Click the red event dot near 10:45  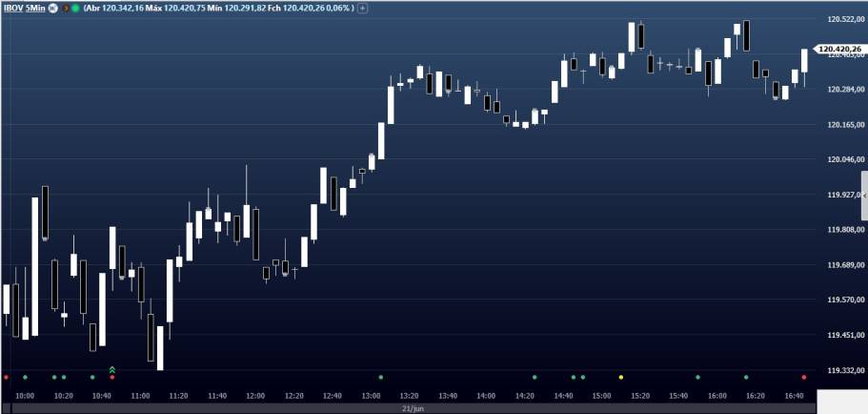pyautogui.click(x=111, y=378)
